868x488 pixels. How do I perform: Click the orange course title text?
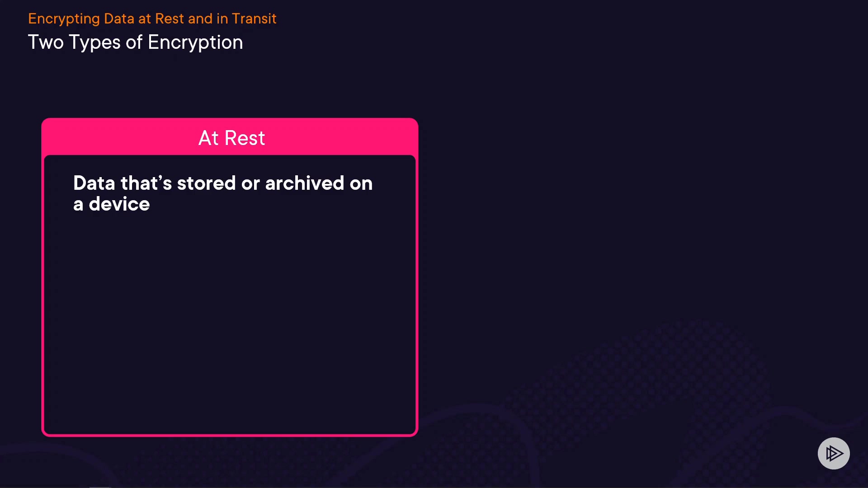(x=152, y=19)
